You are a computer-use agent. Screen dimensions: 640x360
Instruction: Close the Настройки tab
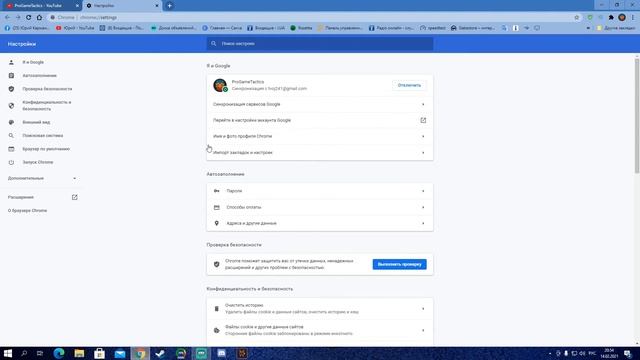157,6
